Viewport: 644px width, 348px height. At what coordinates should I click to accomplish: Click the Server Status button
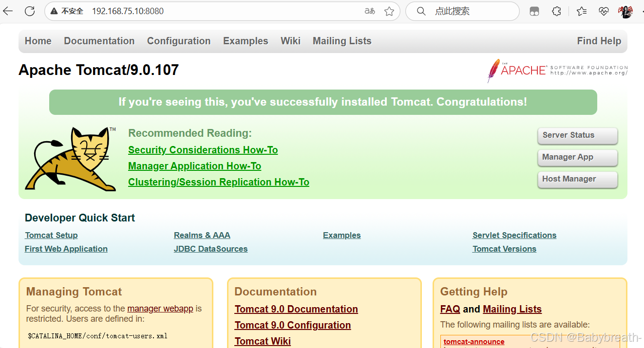(577, 135)
